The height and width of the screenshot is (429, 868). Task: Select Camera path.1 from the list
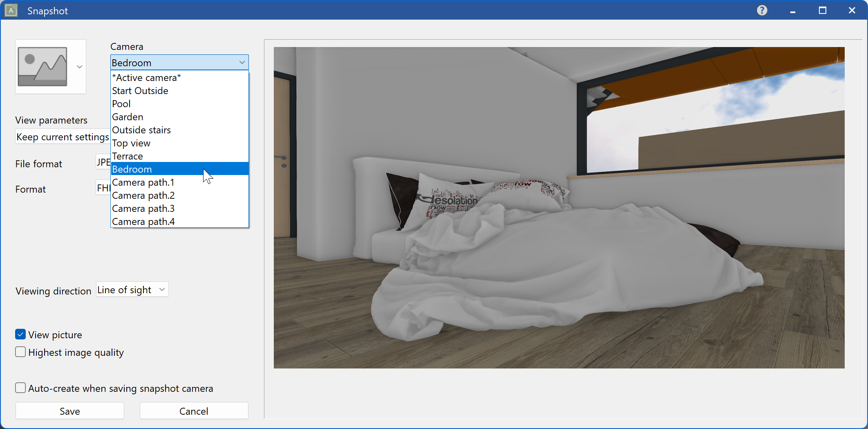143,182
